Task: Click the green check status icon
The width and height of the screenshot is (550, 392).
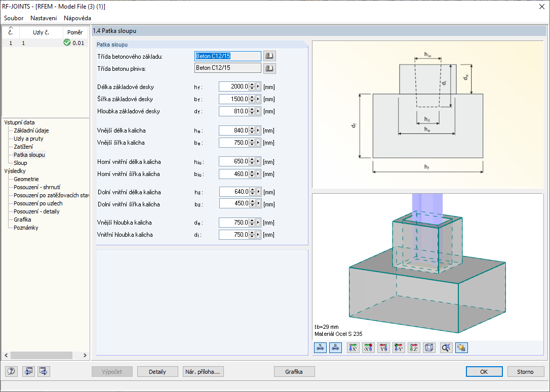Action: pyautogui.click(x=67, y=42)
